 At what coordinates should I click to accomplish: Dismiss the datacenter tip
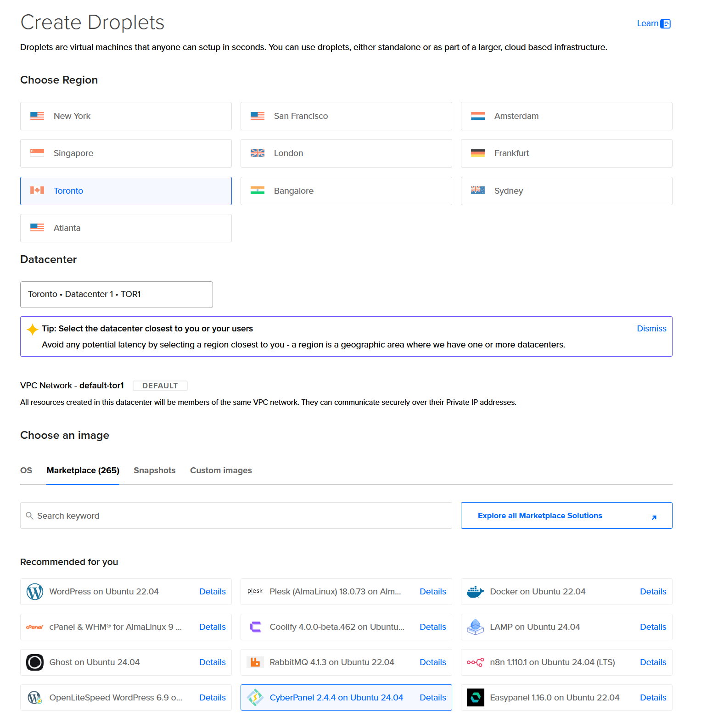tap(651, 329)
